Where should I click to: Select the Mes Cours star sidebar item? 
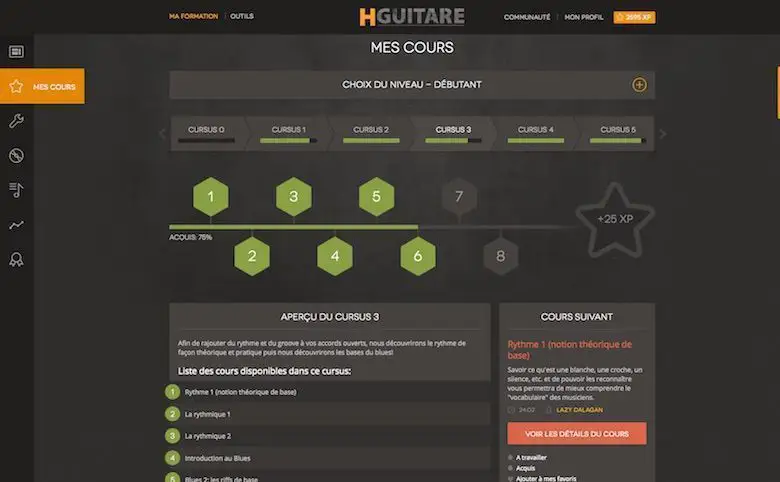coord(42,86)
